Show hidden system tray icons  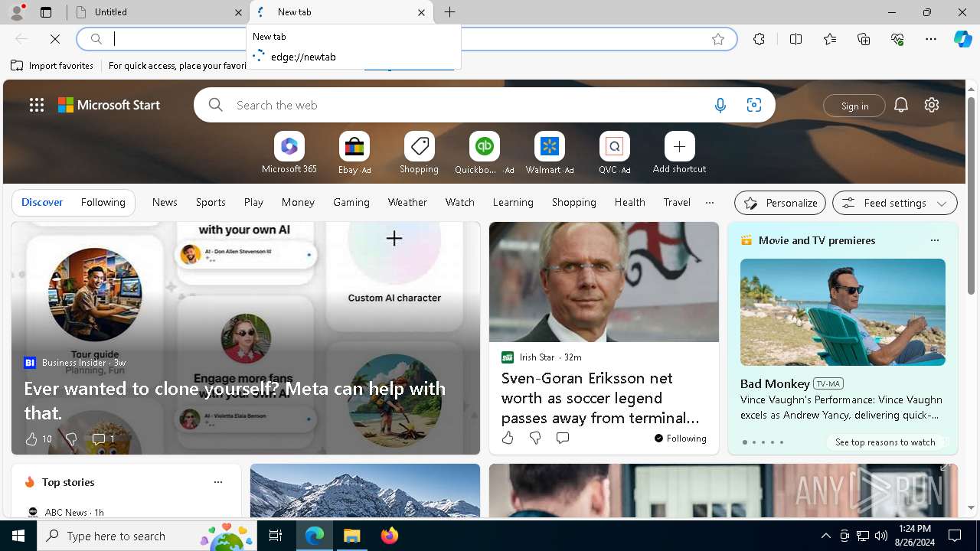point(825,536)
